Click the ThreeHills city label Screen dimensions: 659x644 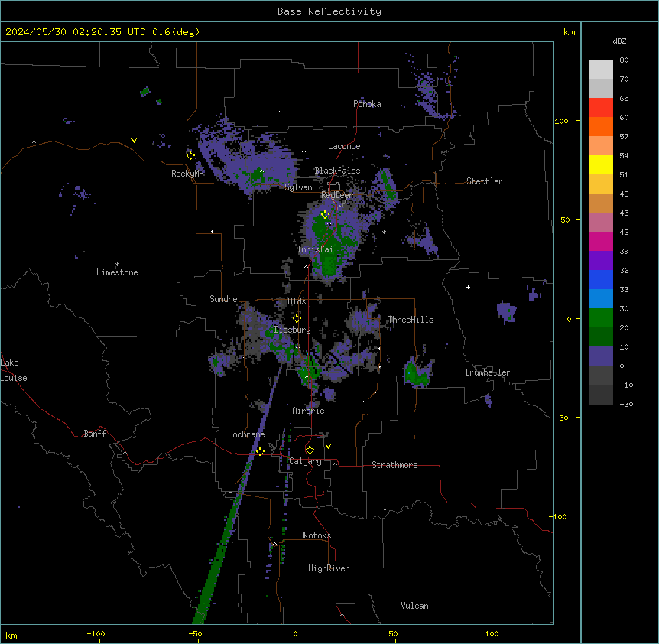411,320
